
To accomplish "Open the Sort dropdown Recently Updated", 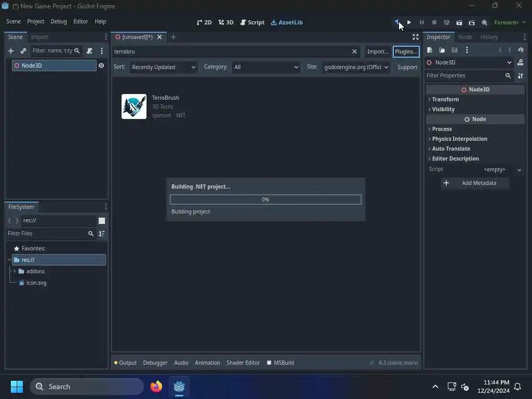I will click(x=164, y=67).
